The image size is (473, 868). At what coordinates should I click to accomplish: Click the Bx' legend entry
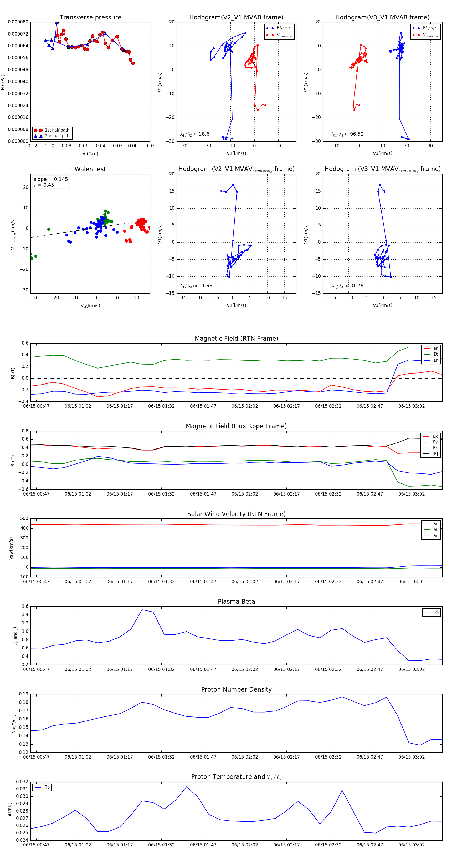[x=431, y=436]
